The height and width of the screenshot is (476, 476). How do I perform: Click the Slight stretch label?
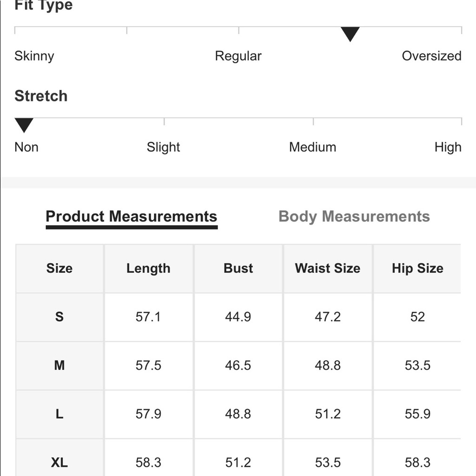tap(163, 147)
